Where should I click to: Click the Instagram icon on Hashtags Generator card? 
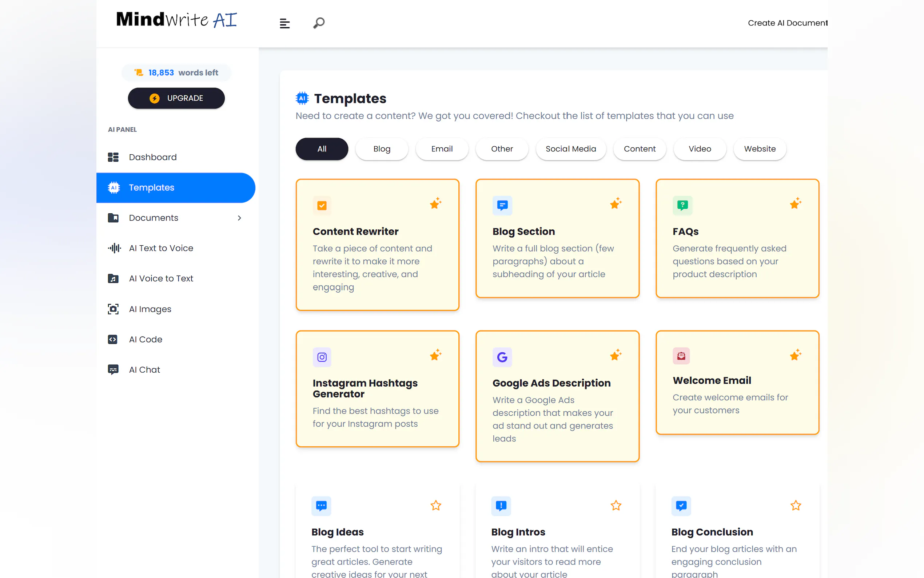click(x=322, y=357)
